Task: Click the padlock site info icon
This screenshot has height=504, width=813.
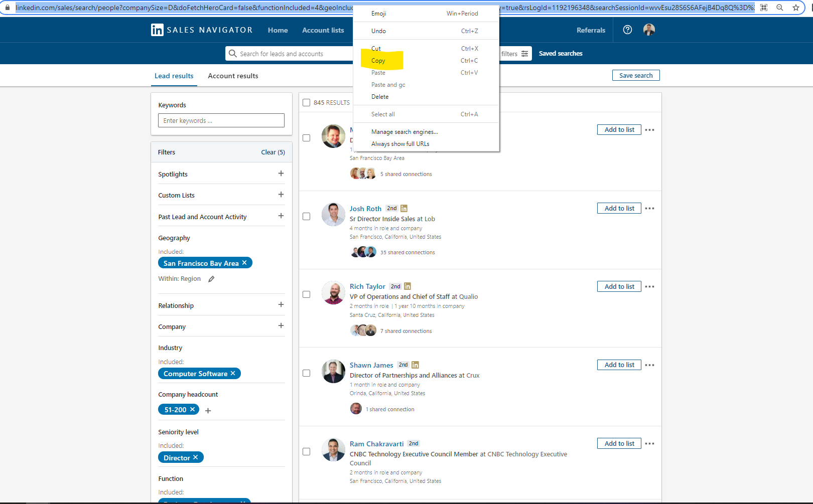Action: click(x=7, y=8)
